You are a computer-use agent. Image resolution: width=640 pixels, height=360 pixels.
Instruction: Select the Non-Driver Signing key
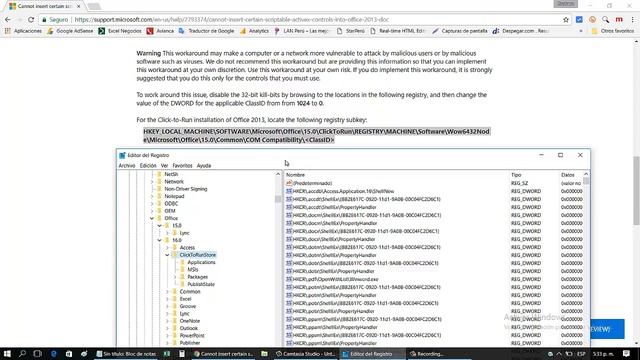click(x=186, y=189)
